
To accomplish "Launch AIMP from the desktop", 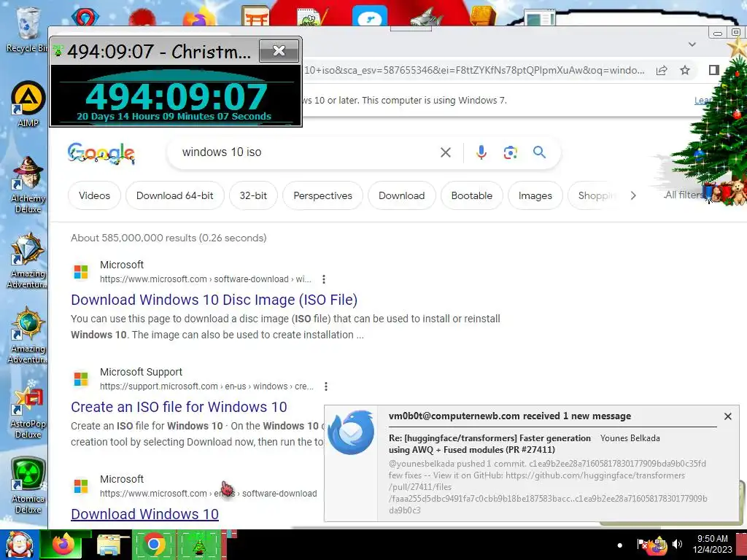I will point(28,104).
